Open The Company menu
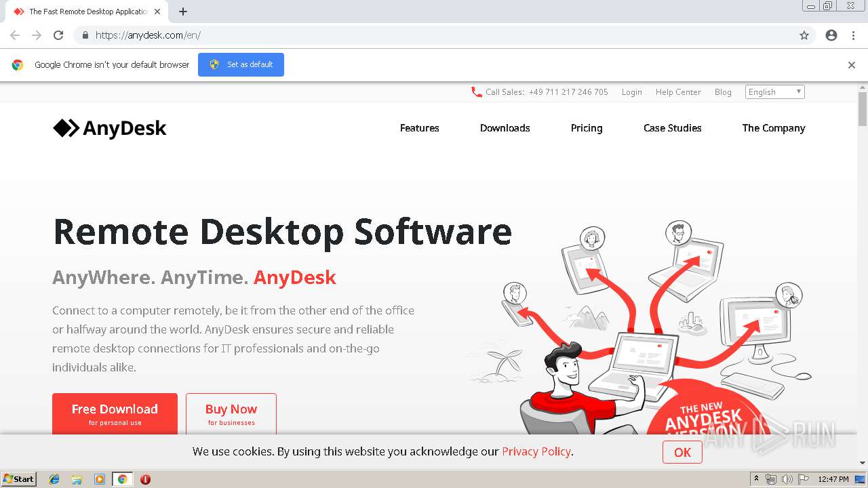The image size is (868, 488). [774, 128]
